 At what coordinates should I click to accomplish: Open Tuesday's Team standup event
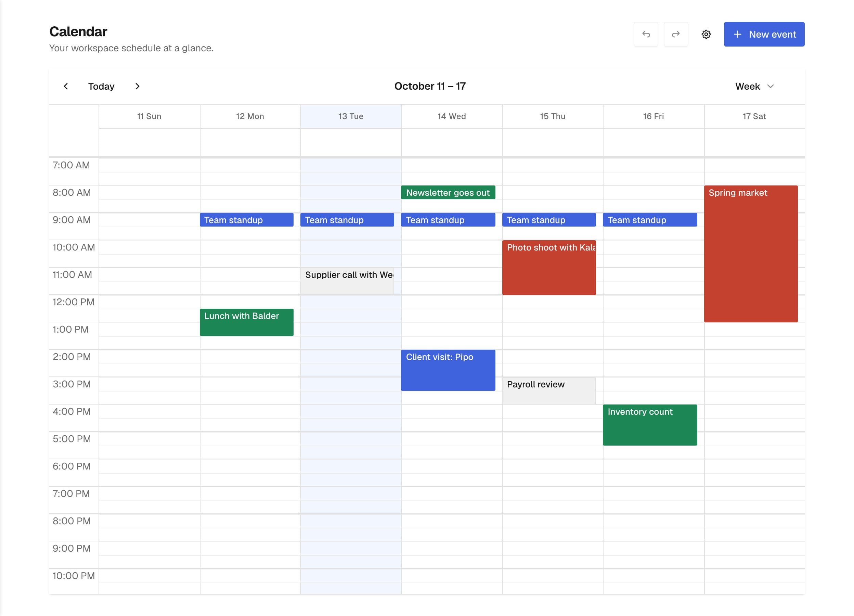coord(347,220)
